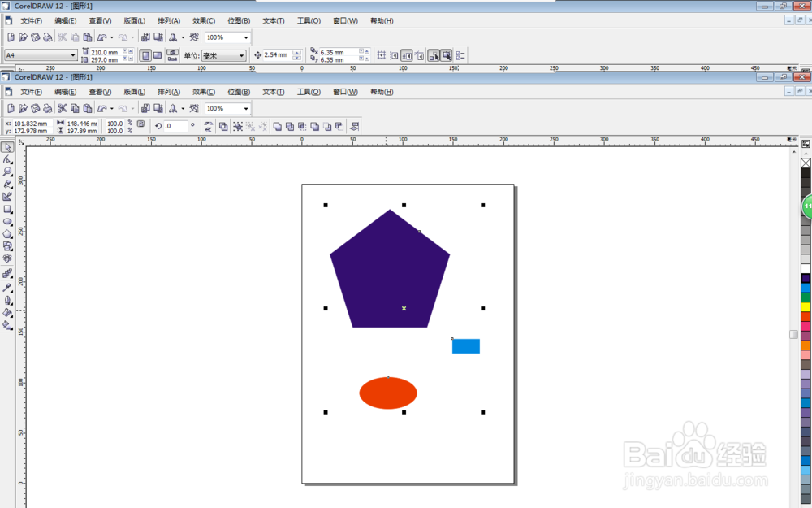The image size is (812, 508).
Task: Open the Undo history dropdown arrow
Action: point(112,108)
